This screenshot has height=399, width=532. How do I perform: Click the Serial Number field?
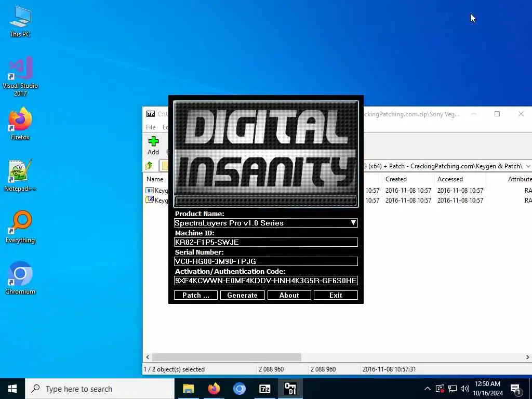265,261
